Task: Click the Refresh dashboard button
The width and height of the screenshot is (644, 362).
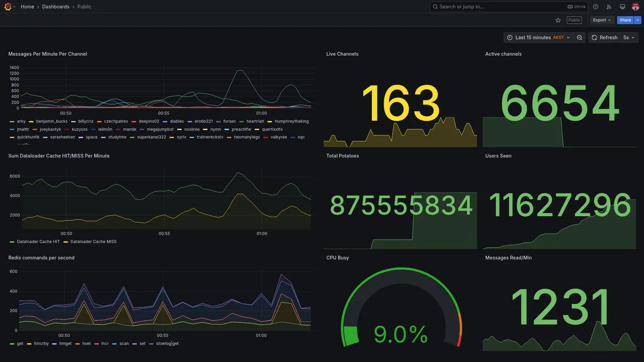Action: (x=604, y=38)
